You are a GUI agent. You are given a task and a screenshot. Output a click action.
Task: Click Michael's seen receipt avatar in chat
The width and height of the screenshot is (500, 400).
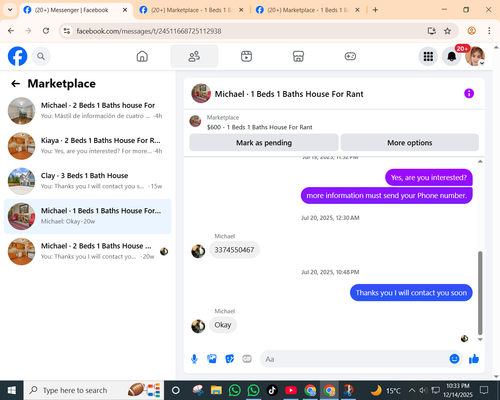click(464, 339)
